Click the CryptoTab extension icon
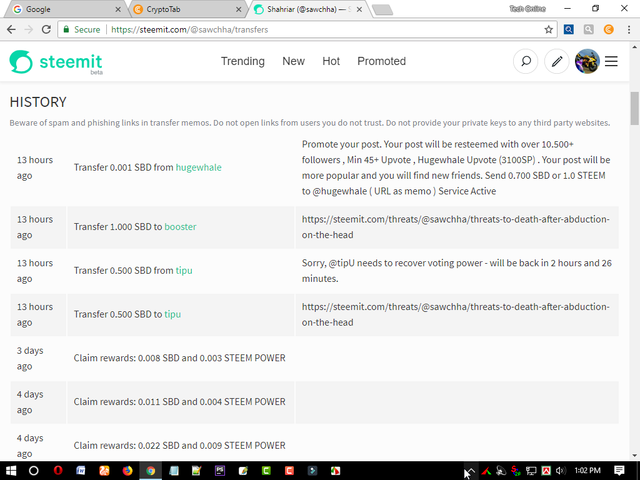 click(608, 30)
